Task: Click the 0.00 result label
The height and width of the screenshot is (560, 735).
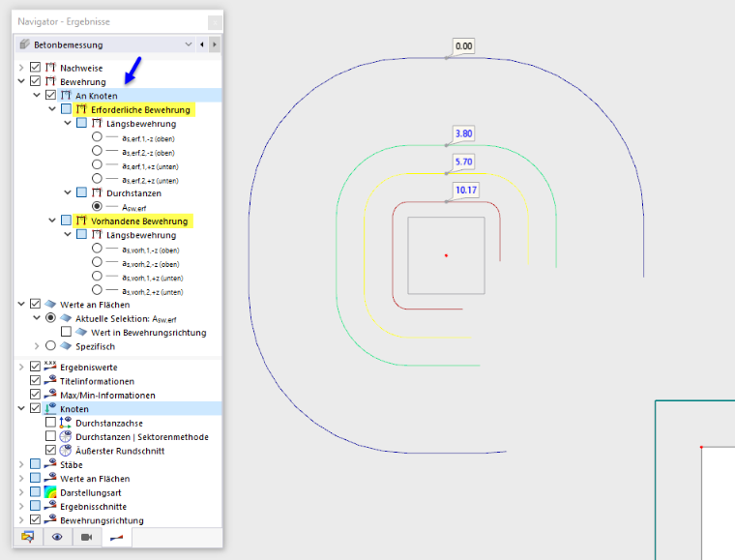Action: (463, 45)
